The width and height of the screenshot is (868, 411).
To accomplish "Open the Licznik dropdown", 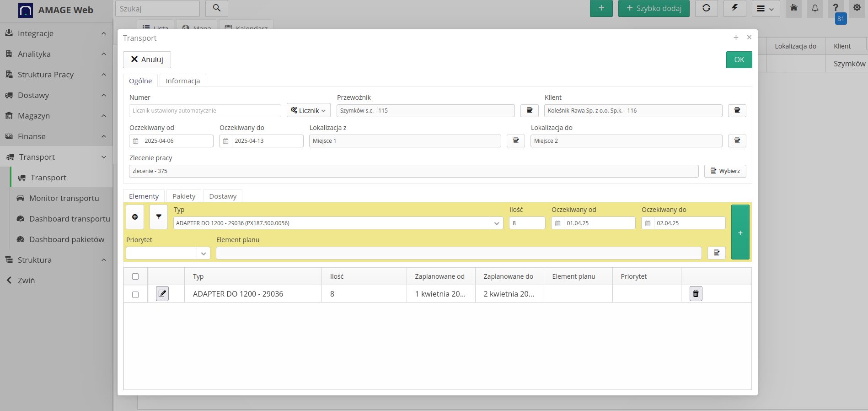I will 309,111.
